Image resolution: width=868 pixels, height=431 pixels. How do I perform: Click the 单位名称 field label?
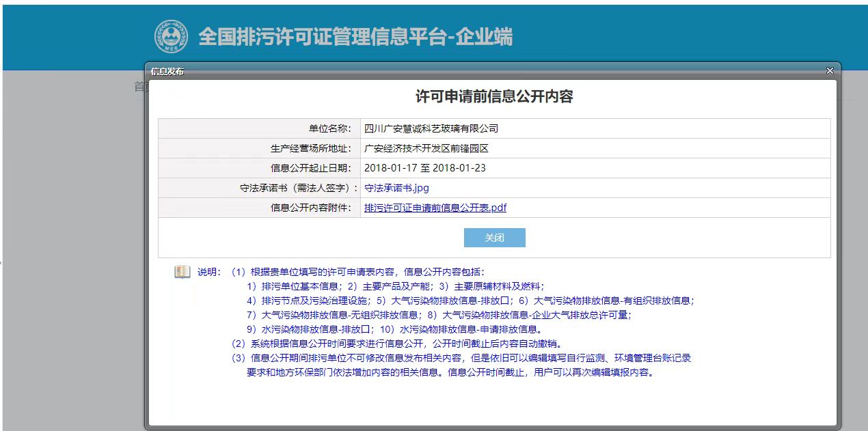tap(329, 128)
